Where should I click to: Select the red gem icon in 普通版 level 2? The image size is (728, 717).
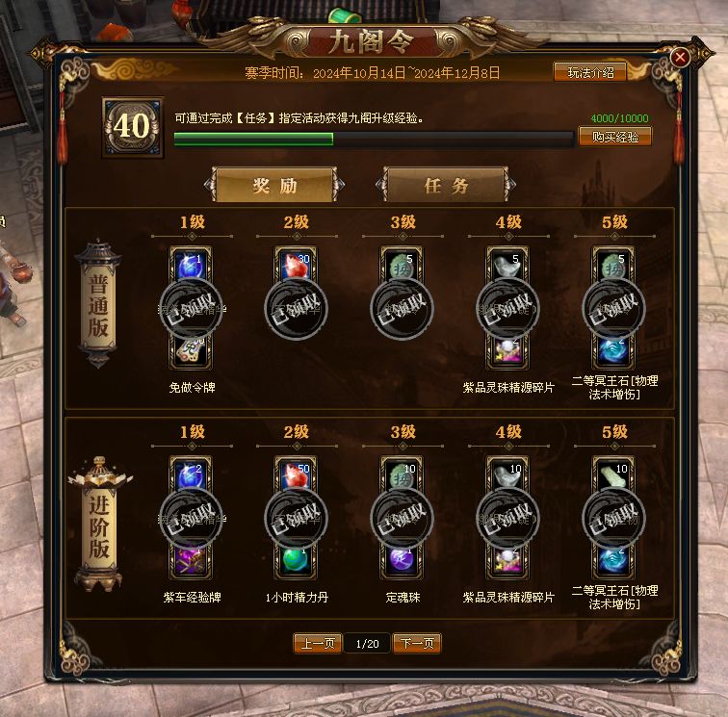point(297,265)
